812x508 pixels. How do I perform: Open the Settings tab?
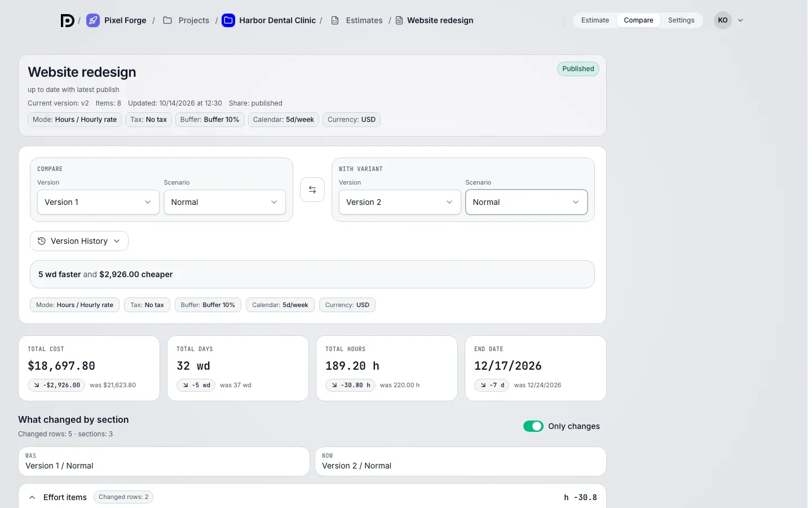click(x=681, y=20)
